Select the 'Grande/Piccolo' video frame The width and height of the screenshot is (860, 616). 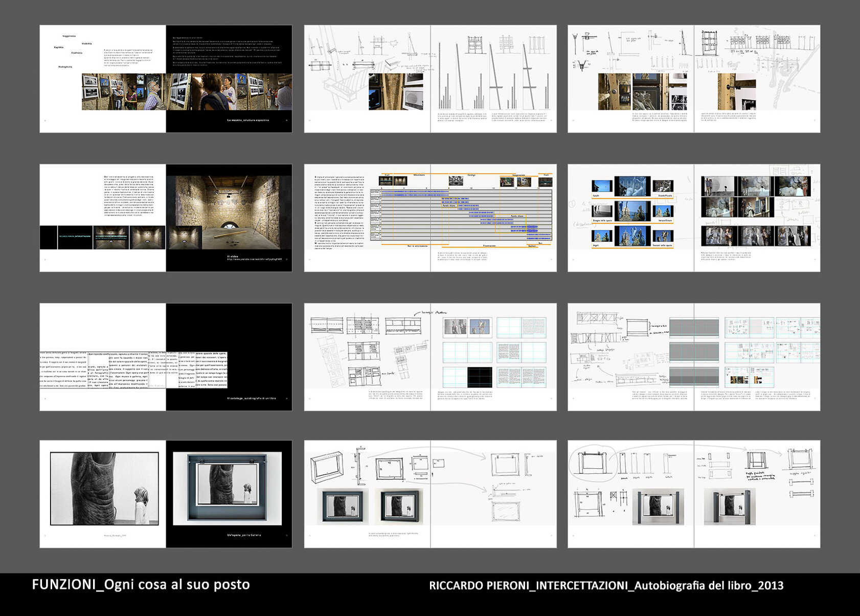663,187
